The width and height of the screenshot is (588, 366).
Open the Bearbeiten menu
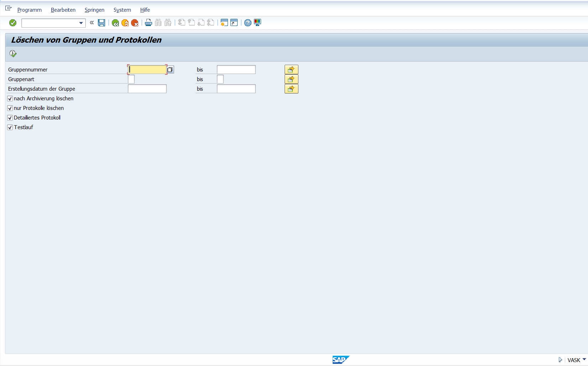pos(63,10)
